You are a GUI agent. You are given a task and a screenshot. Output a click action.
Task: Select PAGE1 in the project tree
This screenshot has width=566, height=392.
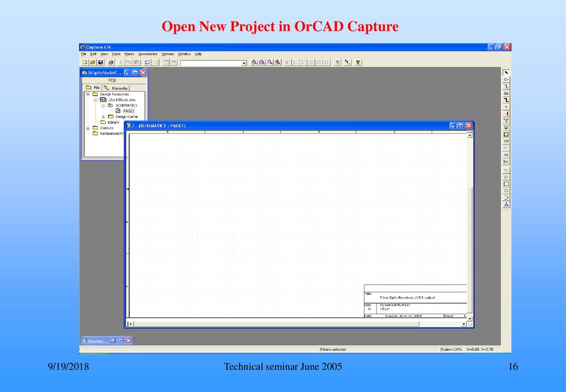[x=128, y=111]
